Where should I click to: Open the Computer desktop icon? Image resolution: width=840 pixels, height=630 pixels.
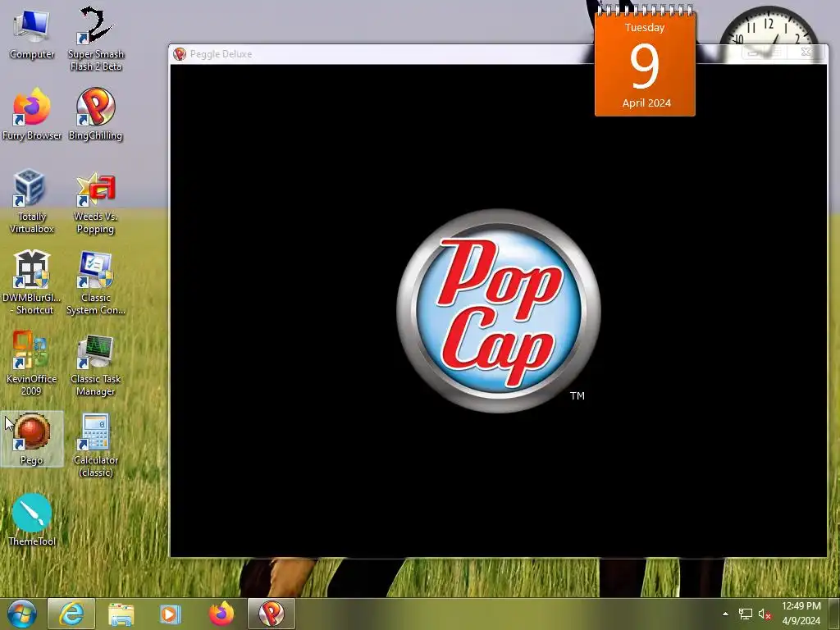click(x=32, y=34)
